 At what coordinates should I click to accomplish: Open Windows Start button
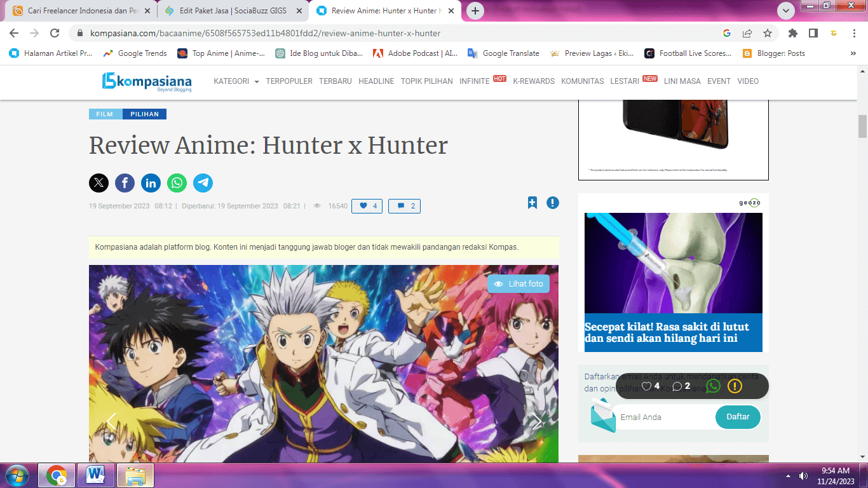click(17, 475)
